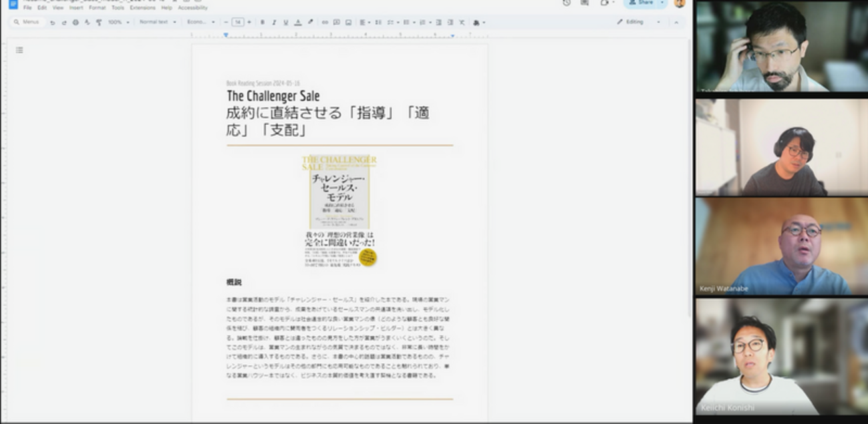Search the Menus box

29,22
